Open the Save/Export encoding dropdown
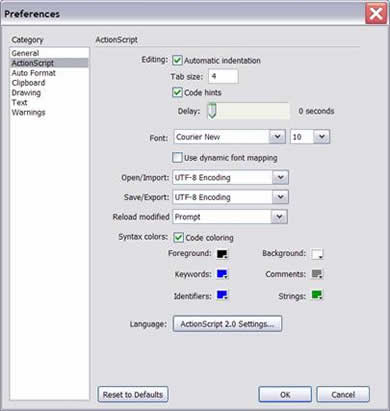 click(x=230, y=197)
